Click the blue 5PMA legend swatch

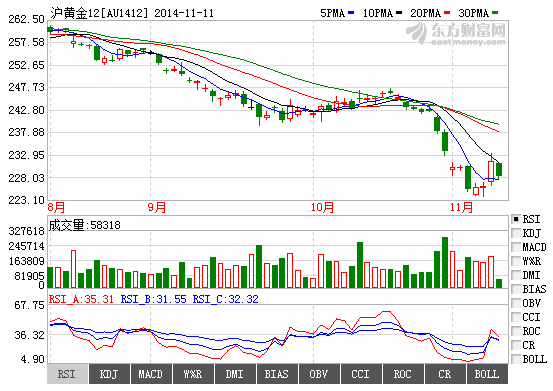click(x=351, y=13)
